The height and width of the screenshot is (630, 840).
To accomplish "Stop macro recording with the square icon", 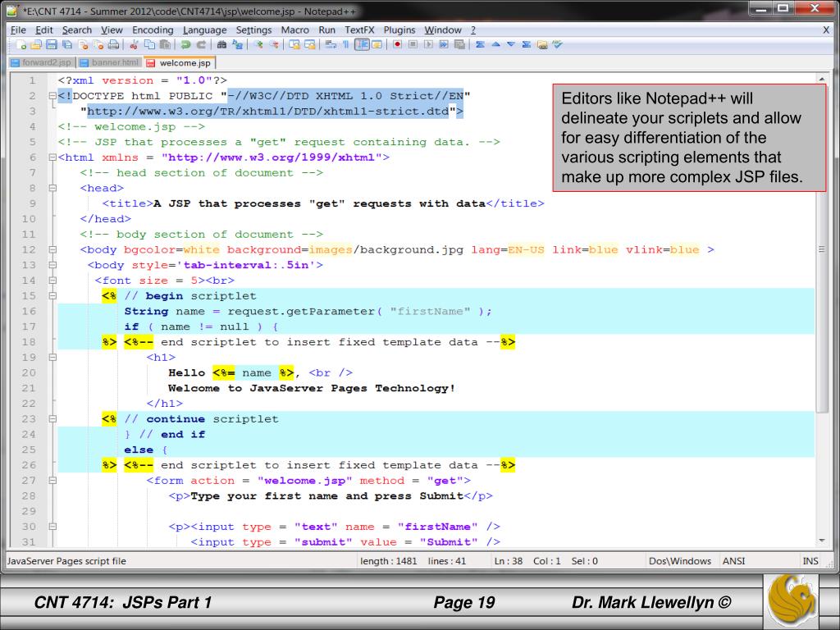I will [413, 45].
